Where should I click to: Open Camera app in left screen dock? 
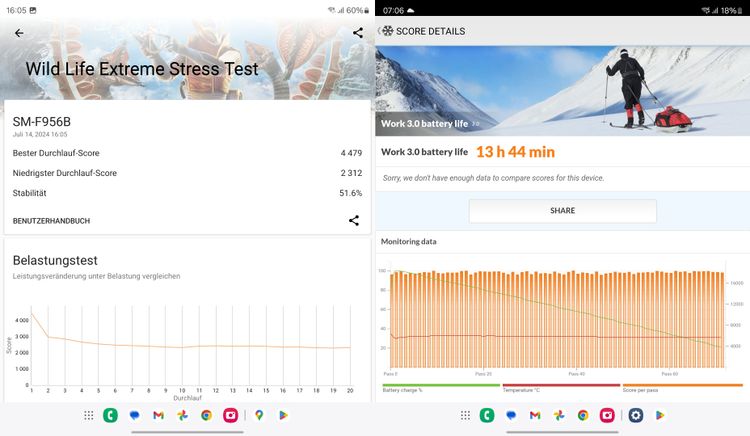coord(231,415)
